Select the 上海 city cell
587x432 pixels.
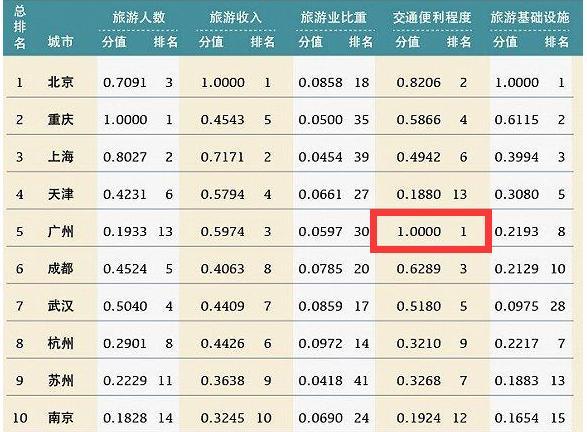click(60, 156)
